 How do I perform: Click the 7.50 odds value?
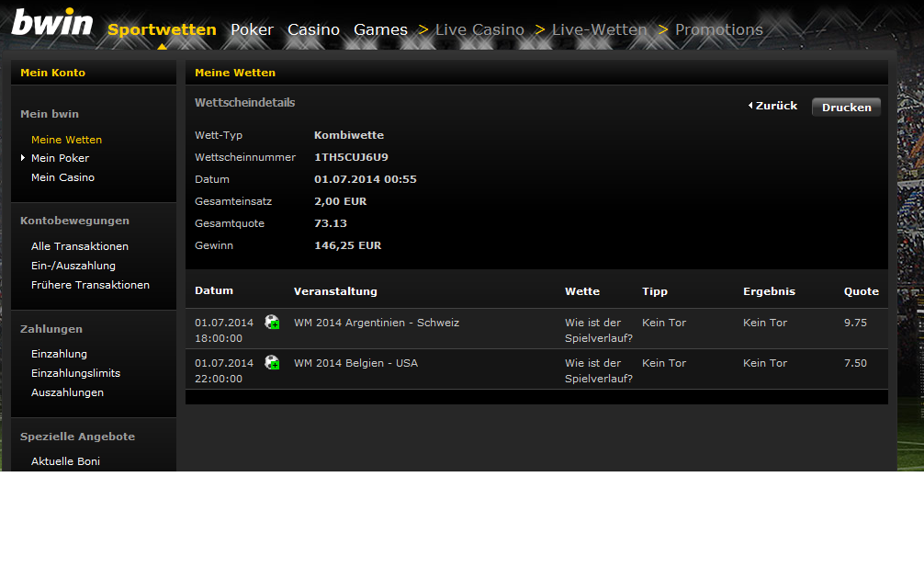855,363
